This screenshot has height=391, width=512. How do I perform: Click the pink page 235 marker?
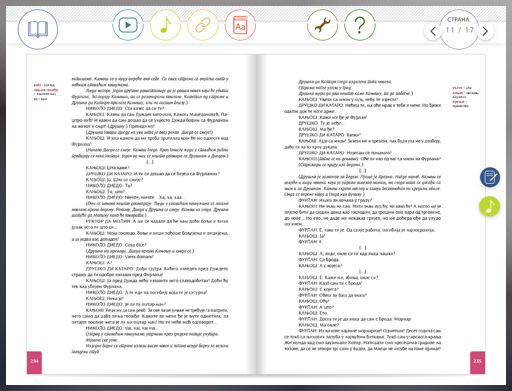click(x=477, y=362)
